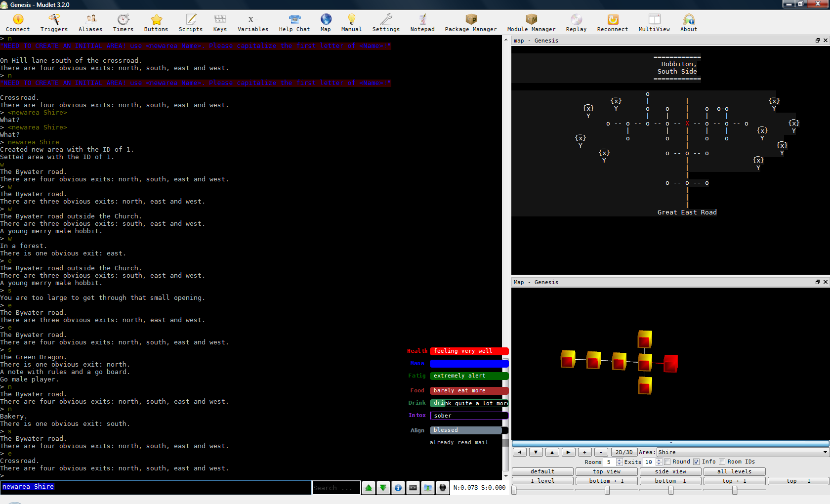Open the Module Manager
The height and width of the screenshot is (504, 830).
tap(531, 23)
